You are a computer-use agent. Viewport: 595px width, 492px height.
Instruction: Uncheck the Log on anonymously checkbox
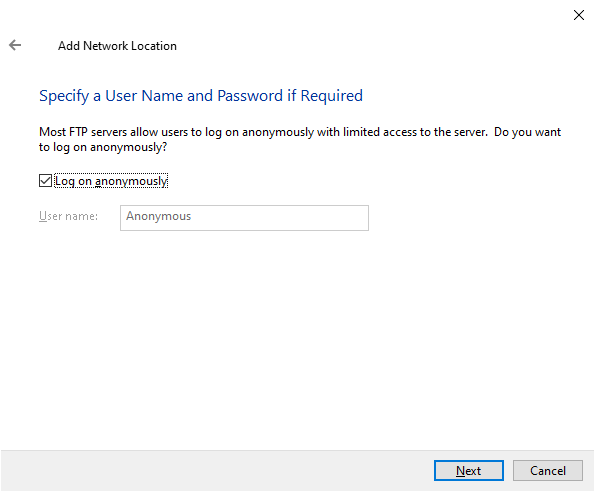pos(46,181)
